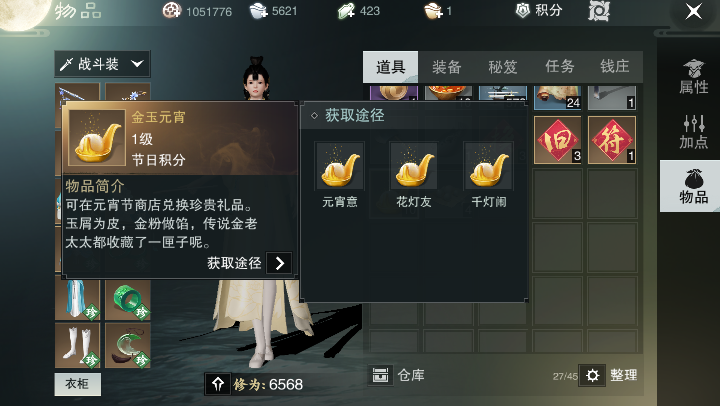720x406 pixels.
Task: Open the 加点 point allocation sidebar icon
Action: [x=693, y=132]
